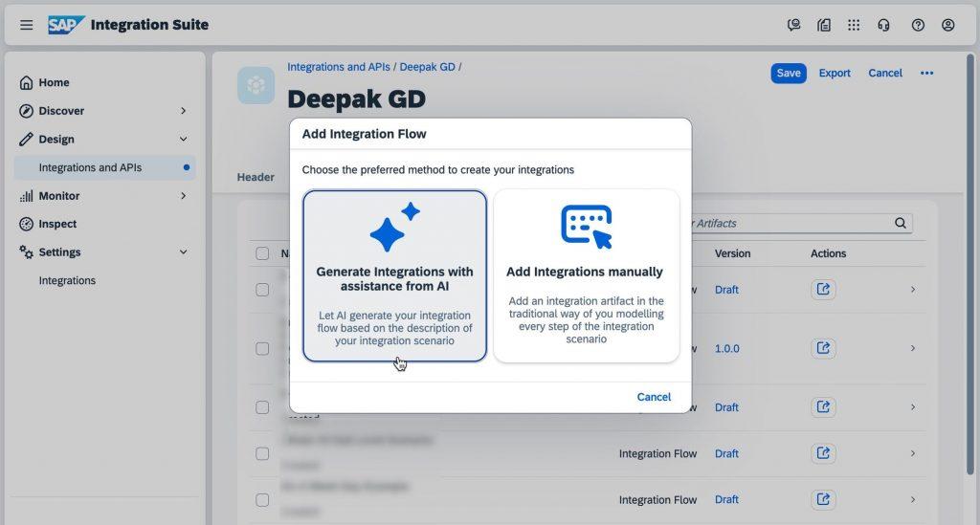
Task: Click the Deepak GD package icon
Action: 256,85
